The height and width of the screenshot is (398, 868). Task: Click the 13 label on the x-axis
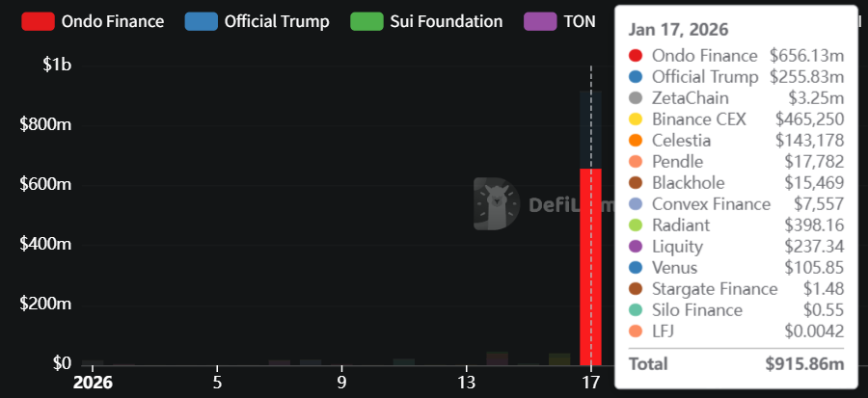466,381
